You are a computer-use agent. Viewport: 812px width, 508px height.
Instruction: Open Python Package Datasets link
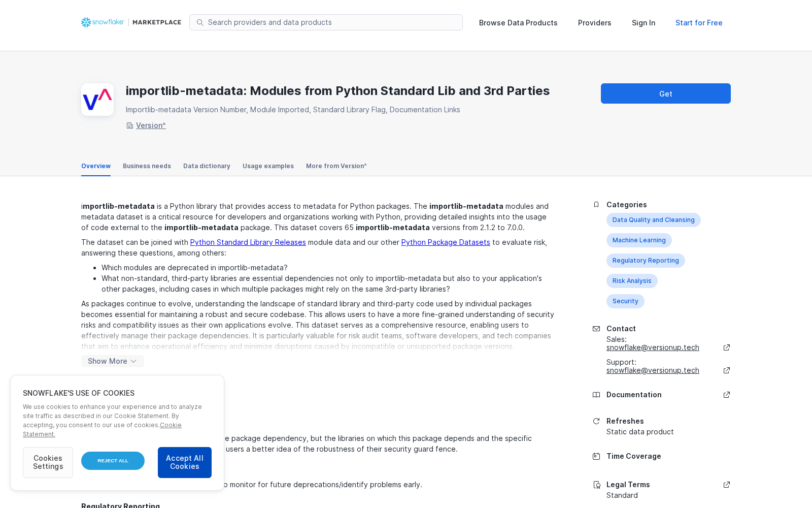pos(446,242)
